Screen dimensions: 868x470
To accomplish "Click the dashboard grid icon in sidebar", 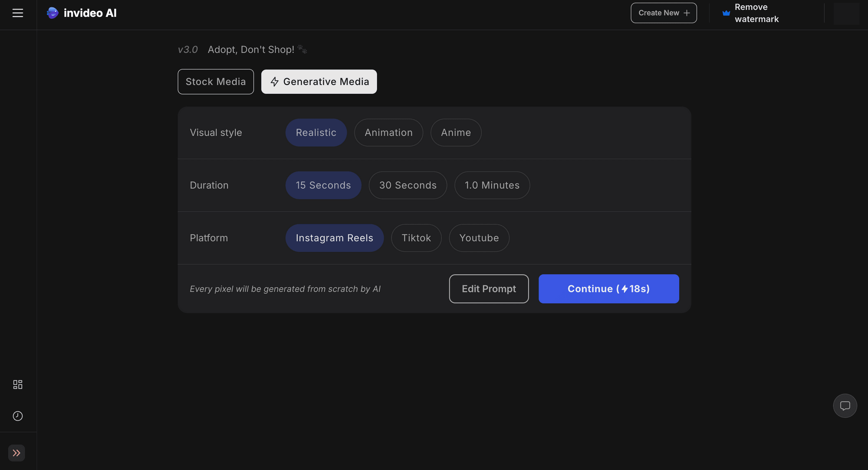I will pyautogui.click(x=17, y=385).
